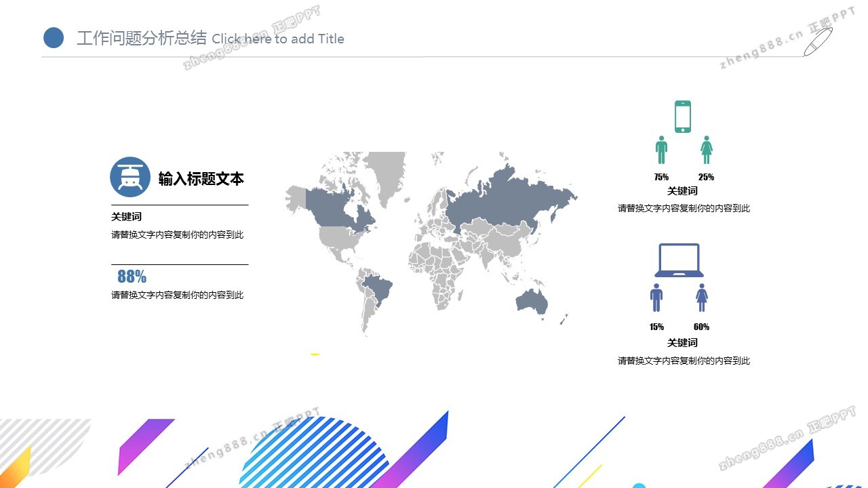
Task: Click highlighted Australia on the world map
Action: click(531, 302)
